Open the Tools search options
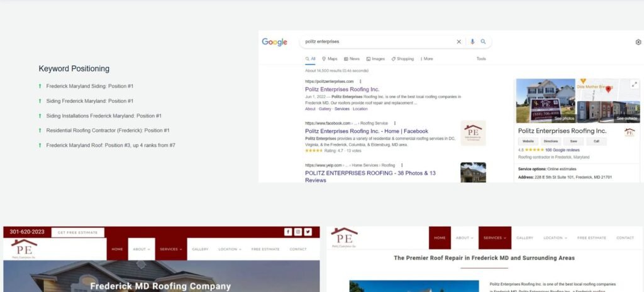The image size is (644, 292). [x=481, y=58]
